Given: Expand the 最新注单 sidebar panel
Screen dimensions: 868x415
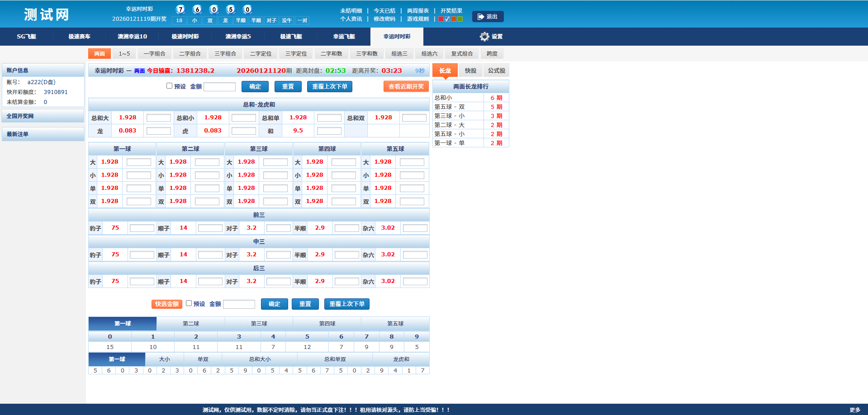Looking at the screenshot, I should 43,134.
